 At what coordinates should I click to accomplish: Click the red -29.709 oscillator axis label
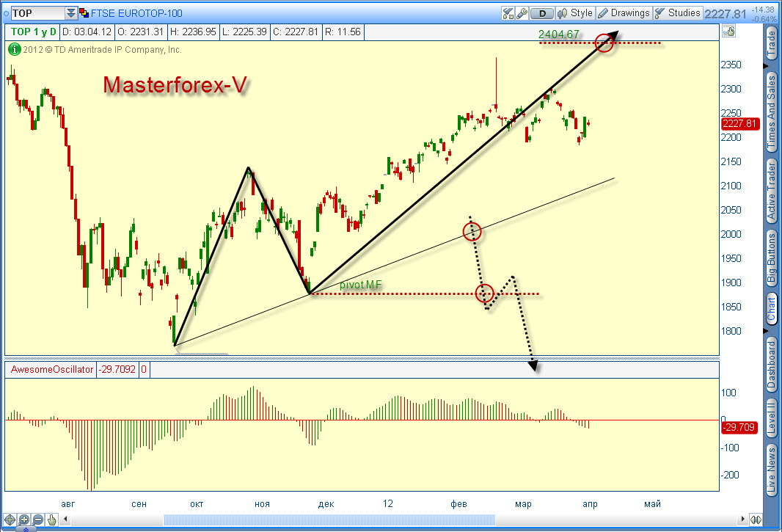pyautogui.click(x=739, y=427)
